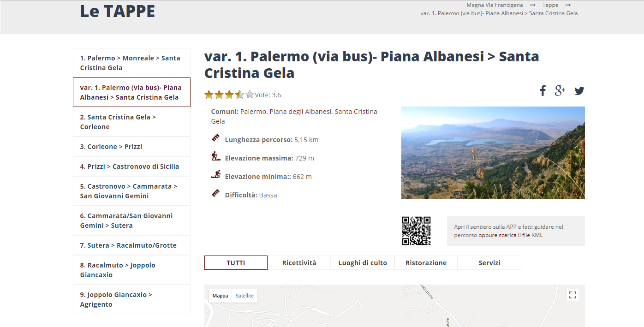
Task: Click the main route title heading
Action: [x=372, y=65]
